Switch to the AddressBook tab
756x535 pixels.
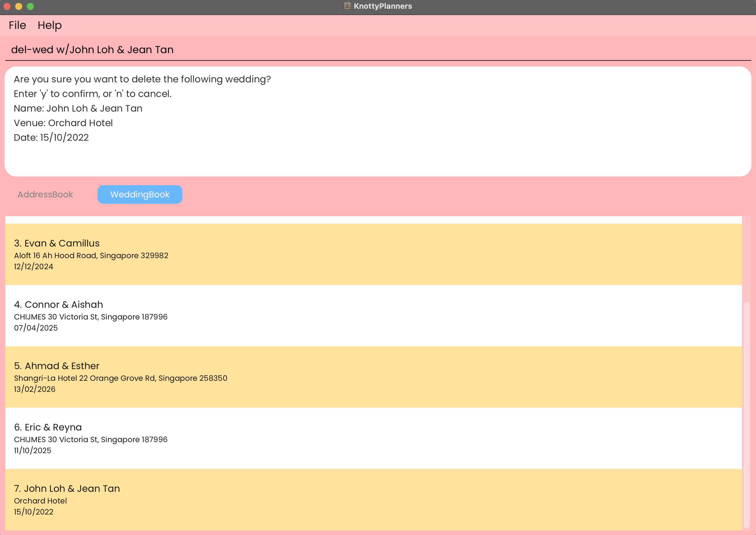[45, 194]
